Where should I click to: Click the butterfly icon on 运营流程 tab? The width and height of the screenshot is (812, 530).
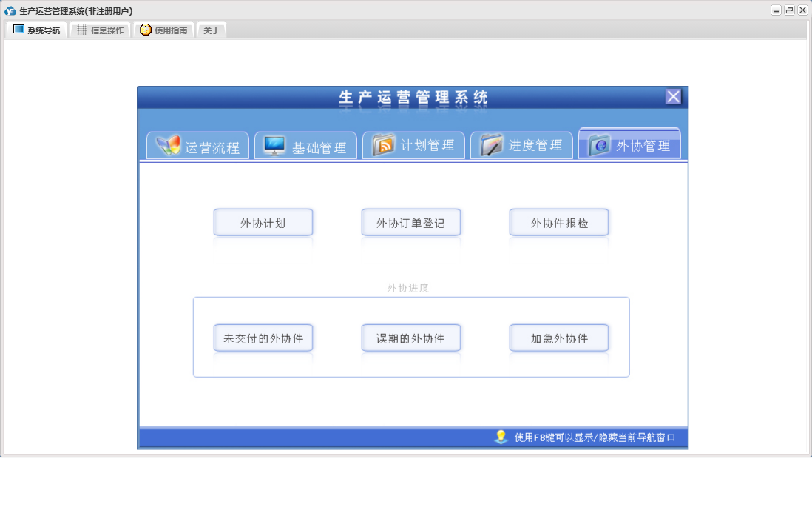[x=169, y=146]
